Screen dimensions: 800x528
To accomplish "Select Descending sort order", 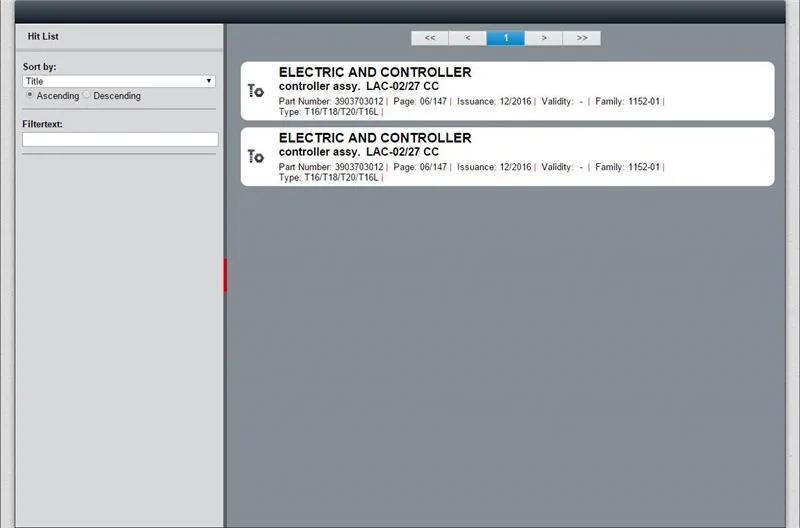I will click(87, 95).
